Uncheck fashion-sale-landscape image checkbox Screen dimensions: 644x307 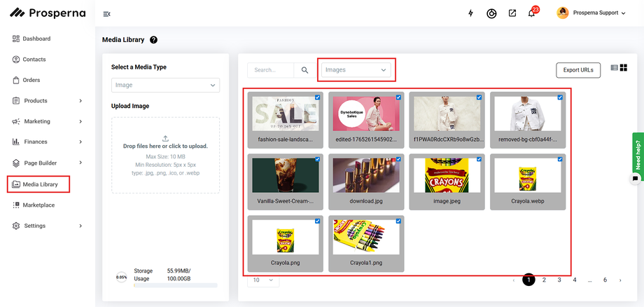pos(318,97)
